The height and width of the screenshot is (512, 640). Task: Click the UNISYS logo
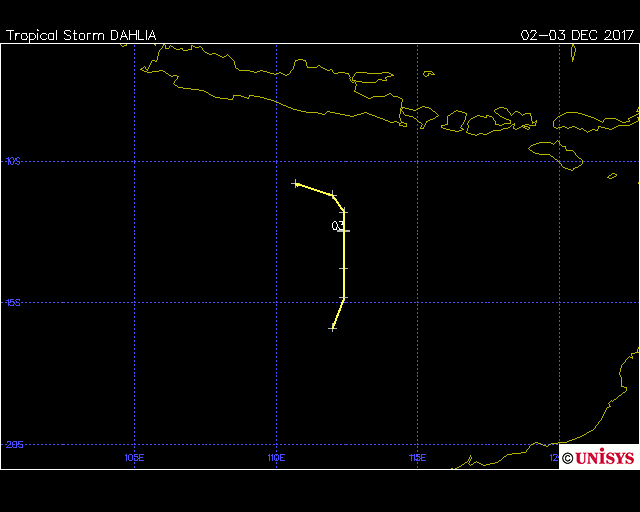pyautogui.click(x=598, y=458)
